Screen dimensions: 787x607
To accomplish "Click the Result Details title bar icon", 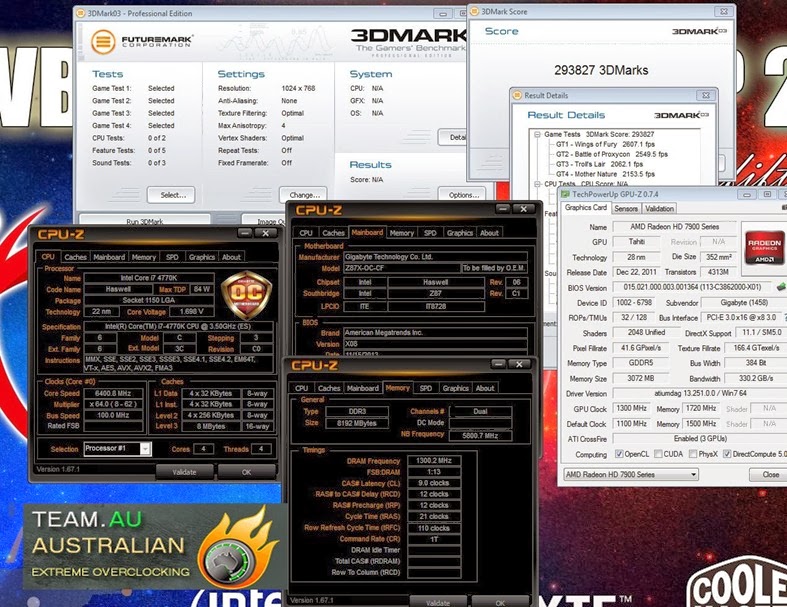I will (517, 95).
